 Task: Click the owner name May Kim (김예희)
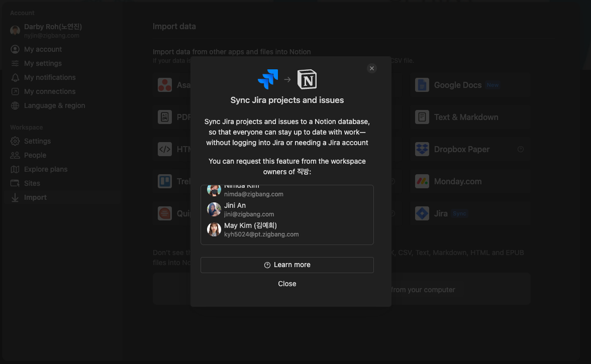251,226
